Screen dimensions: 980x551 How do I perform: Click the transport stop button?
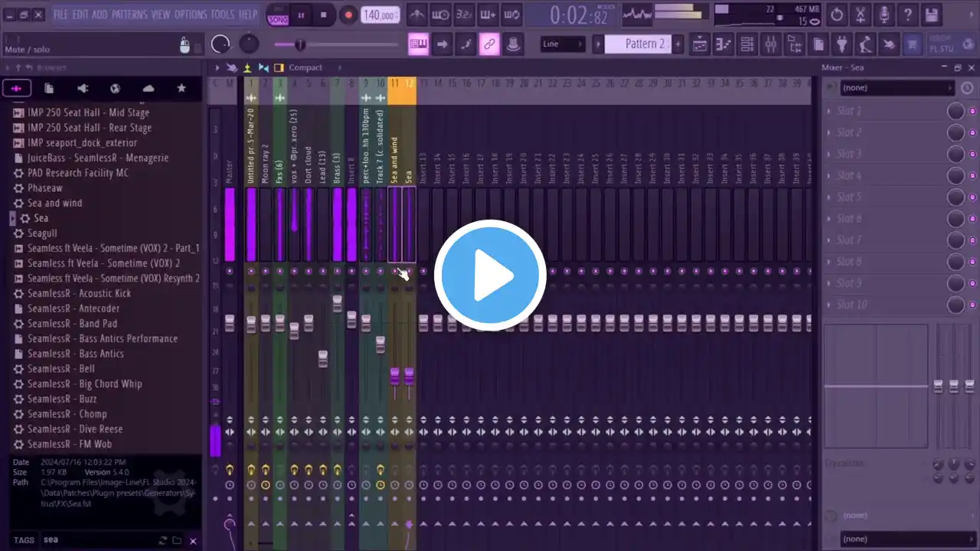[x=324, y=15]
